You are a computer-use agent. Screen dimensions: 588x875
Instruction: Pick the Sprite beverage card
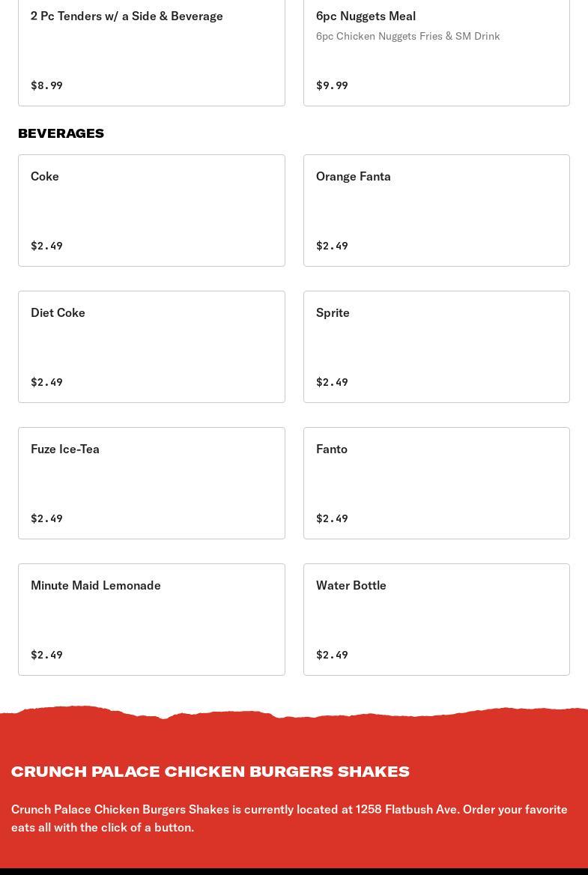(436, 346)
